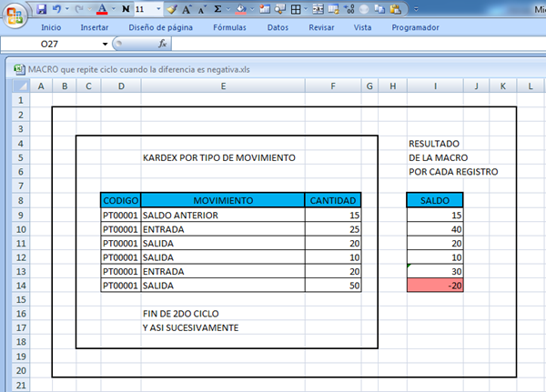Click the FIN DE 2DO CICLO cell

(x=181, y=314)
